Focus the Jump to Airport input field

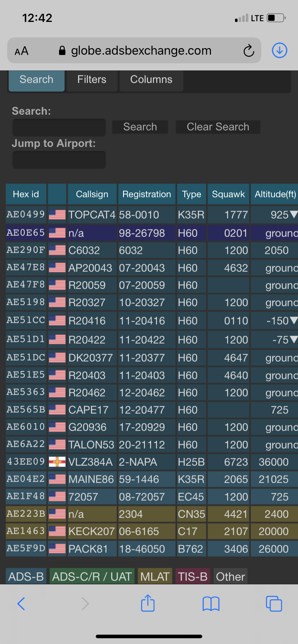[59, 160]
